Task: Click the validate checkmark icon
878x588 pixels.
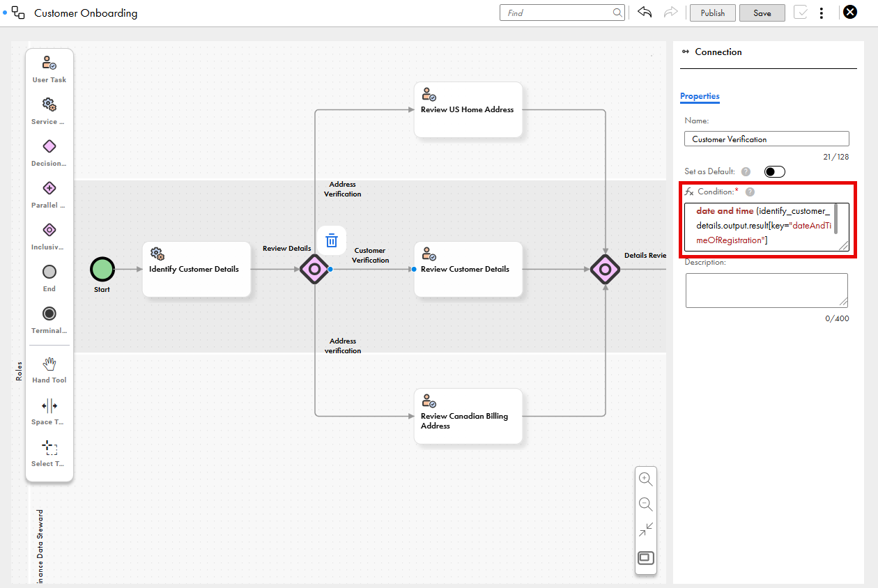Action: pyautogui.click(x=800, y=13)
